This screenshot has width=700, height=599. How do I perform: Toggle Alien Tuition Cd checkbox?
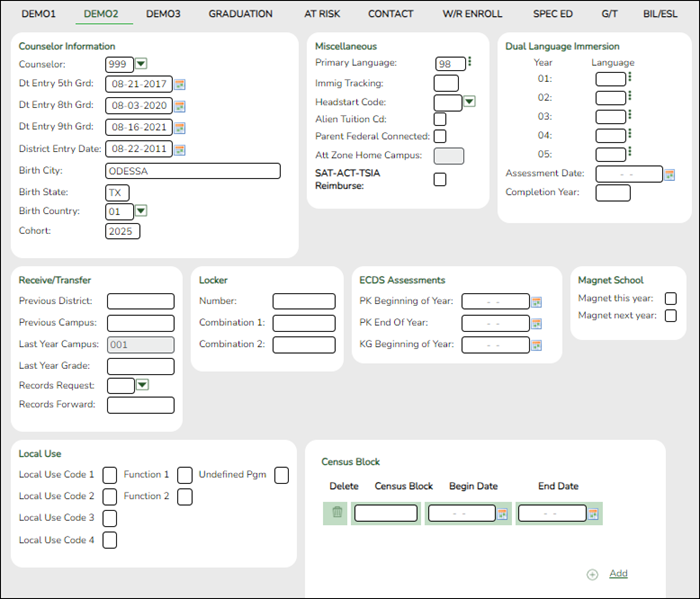tap(440, 119)
